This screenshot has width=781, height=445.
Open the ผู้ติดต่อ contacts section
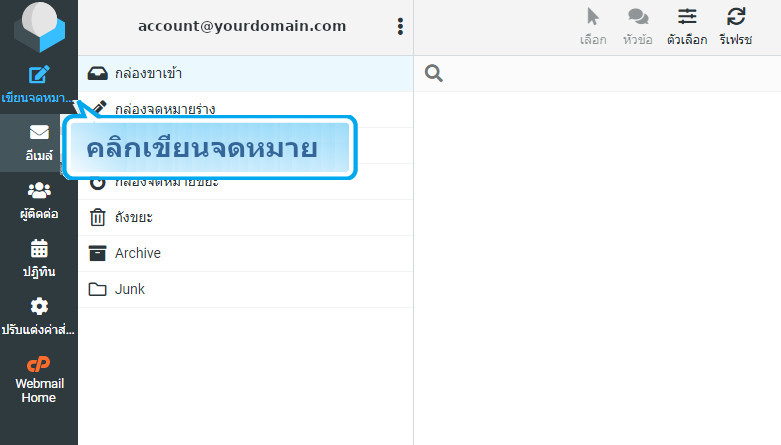coord(39,201)
